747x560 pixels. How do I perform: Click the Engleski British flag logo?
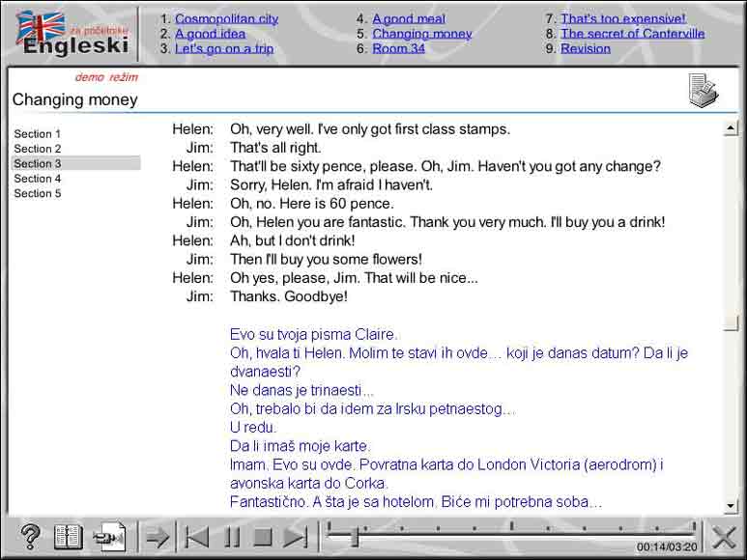tap(72, 33)
